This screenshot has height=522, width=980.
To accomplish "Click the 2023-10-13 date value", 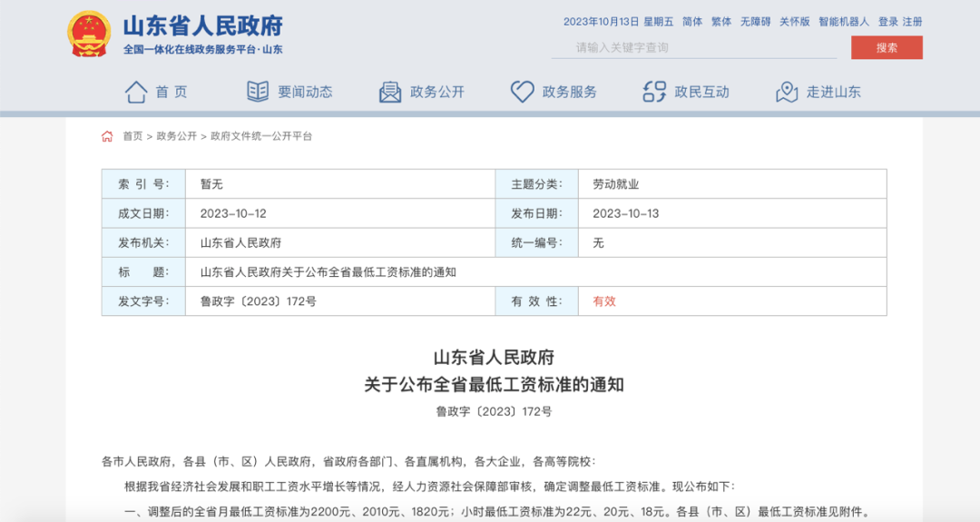I will click(625, 214).
